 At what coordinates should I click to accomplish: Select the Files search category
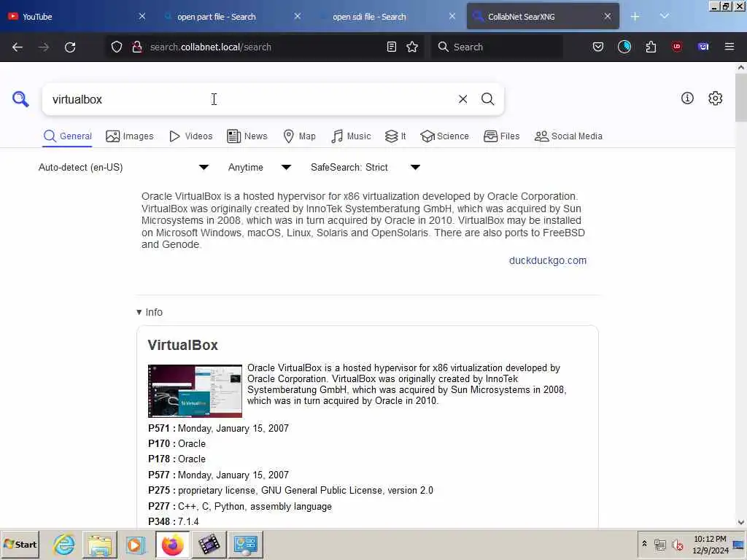[501, 136]
